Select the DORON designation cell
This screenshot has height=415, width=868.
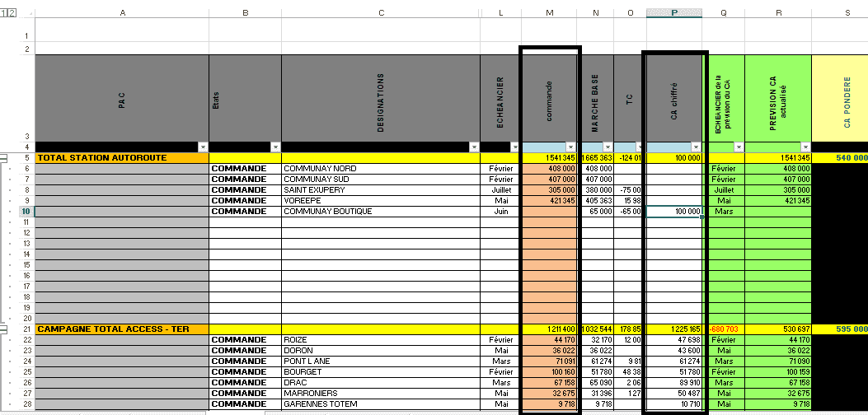point(381,350)
